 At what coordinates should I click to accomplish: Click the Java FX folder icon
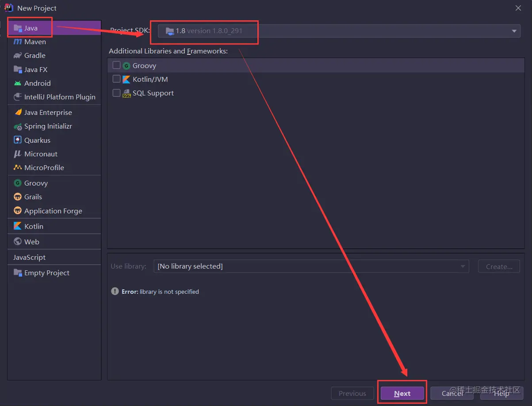tap(18, 69)
